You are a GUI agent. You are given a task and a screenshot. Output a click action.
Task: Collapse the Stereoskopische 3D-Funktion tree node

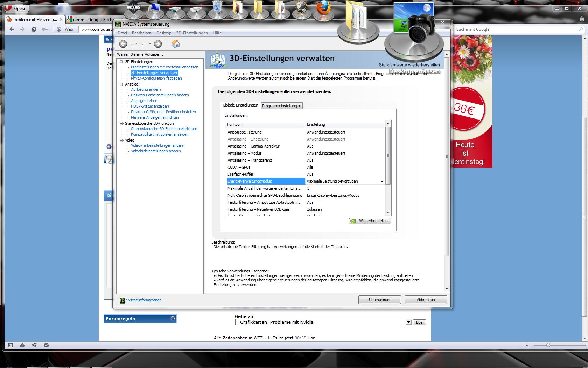coord(122,124)
